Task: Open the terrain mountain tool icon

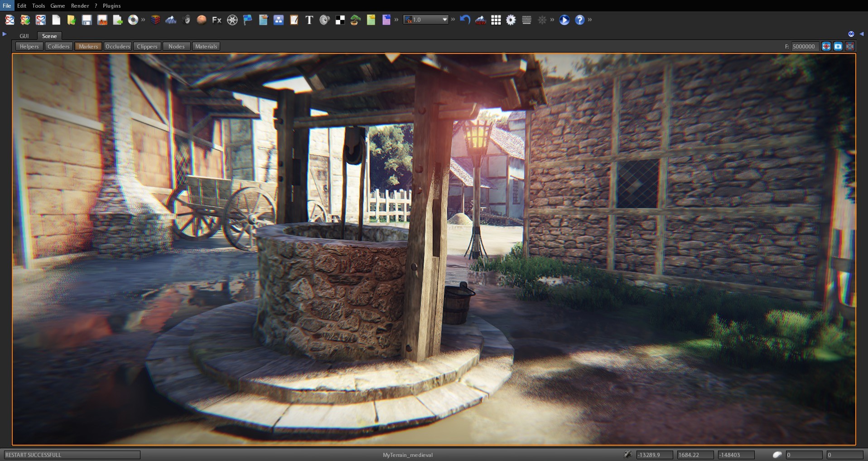Action: [x=171, y=20]
